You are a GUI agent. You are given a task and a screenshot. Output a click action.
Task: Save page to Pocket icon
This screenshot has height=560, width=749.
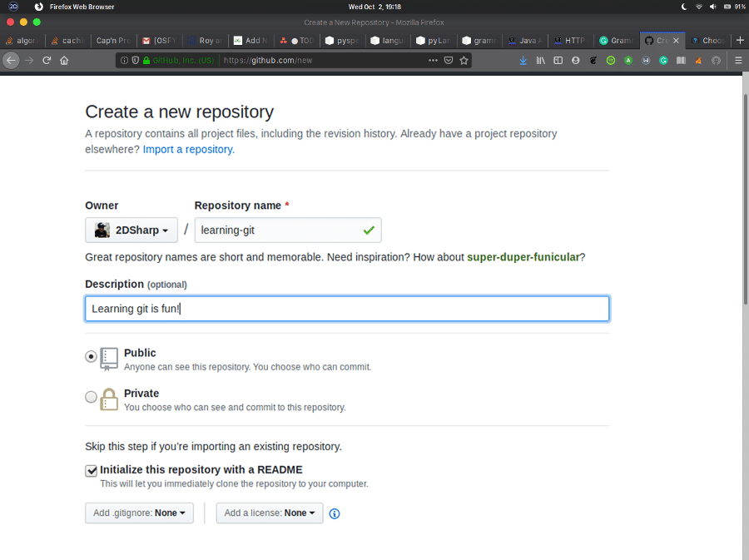pos(449,60)
